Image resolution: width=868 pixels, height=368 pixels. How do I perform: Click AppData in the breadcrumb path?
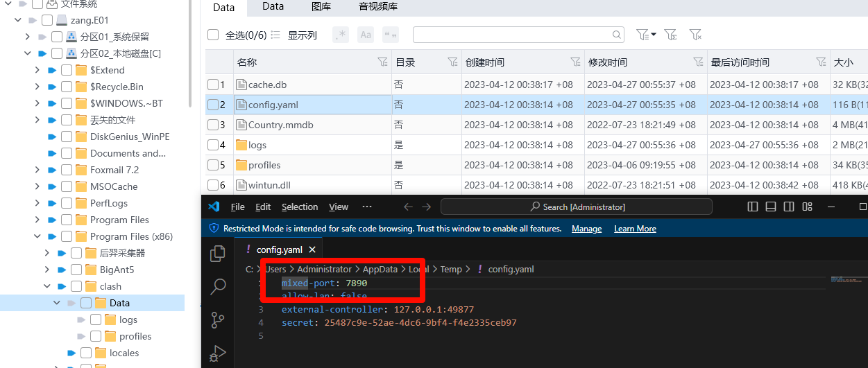click(380, 269)
